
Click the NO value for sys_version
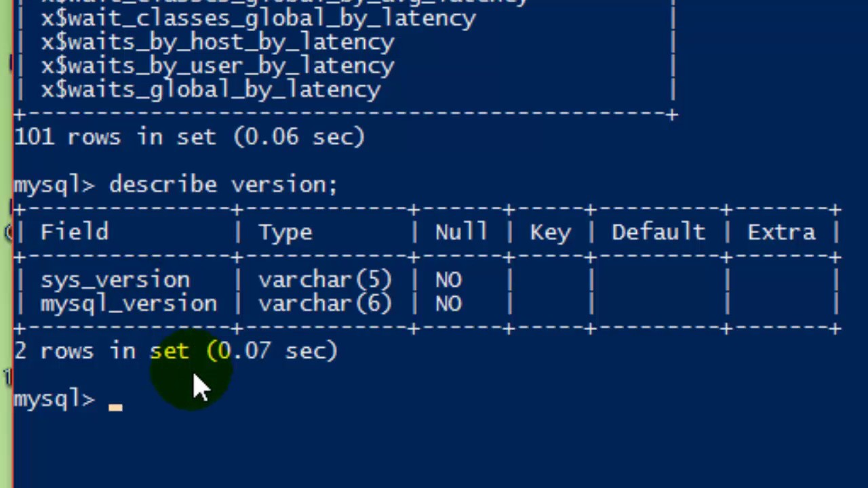[448, 281]
